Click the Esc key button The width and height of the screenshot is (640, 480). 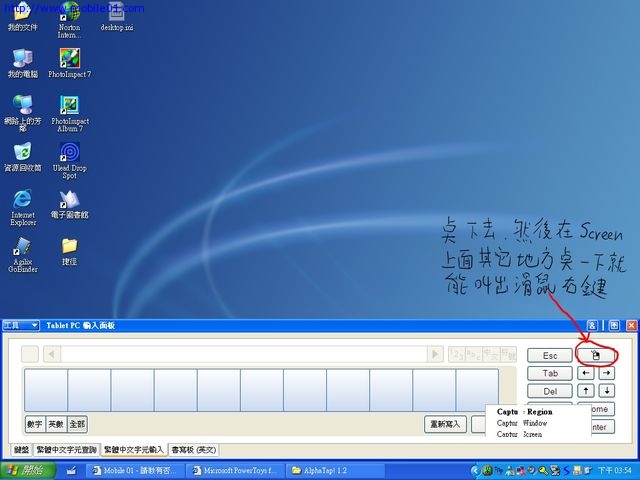tap(550, 356)
